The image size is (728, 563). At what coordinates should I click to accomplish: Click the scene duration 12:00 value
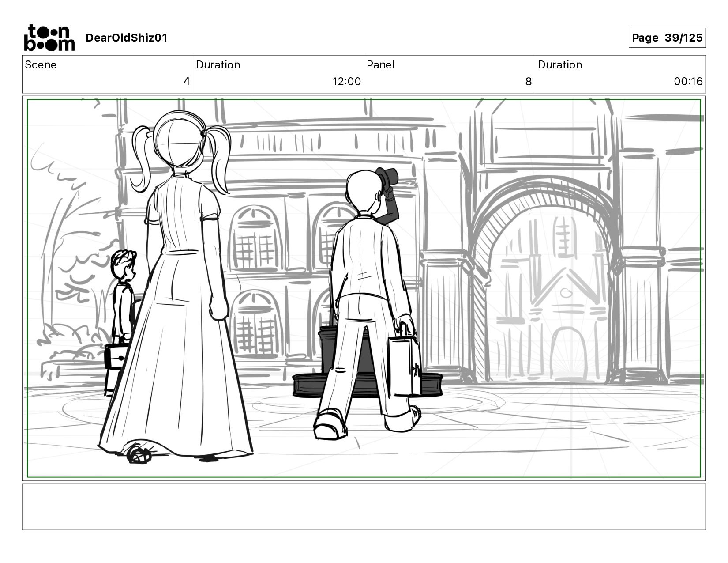point(346,82)
